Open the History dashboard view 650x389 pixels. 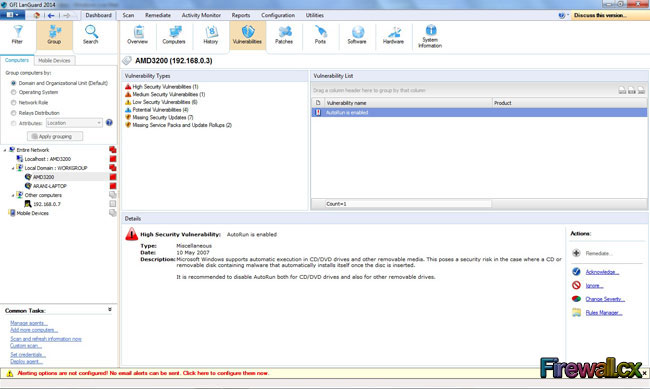click(x=211, y=35)
